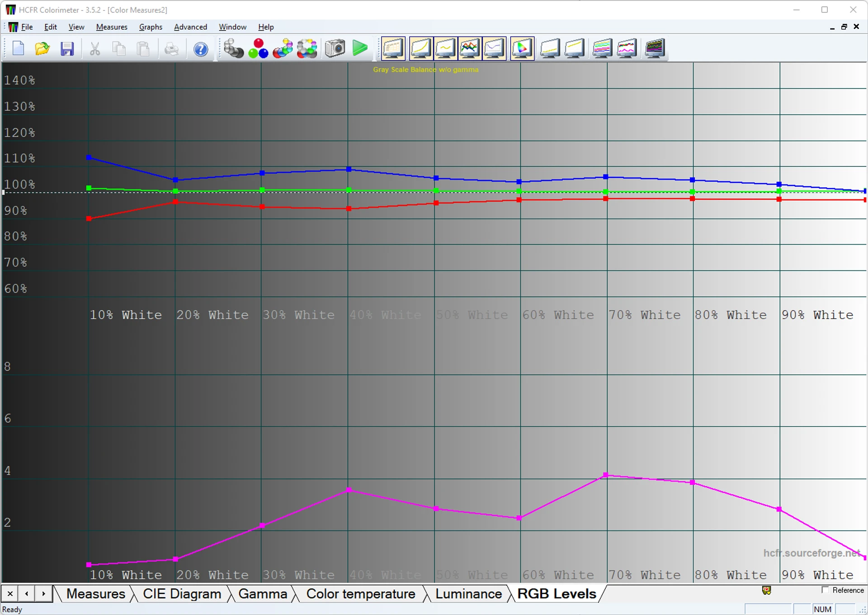
Task: Select the RGB Levels tab
Action: coord(557,594)
